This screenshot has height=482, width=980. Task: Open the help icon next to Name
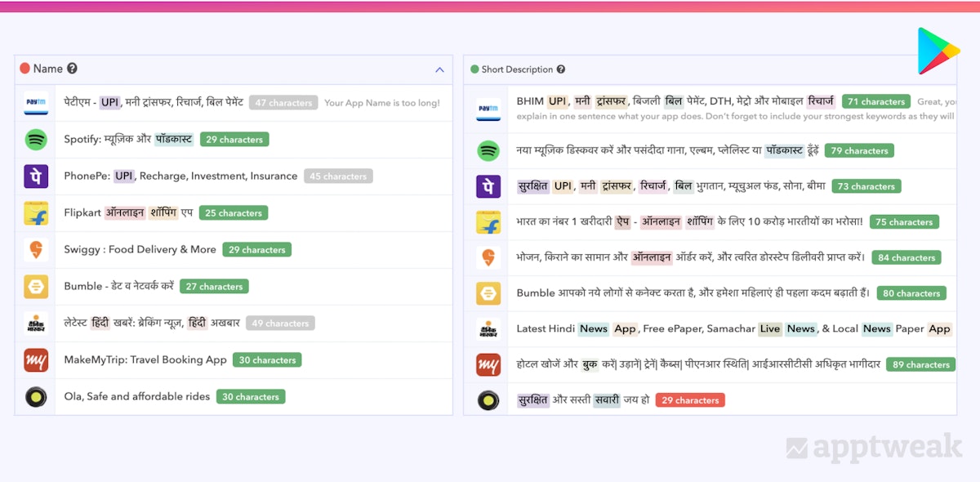(72, 69)
